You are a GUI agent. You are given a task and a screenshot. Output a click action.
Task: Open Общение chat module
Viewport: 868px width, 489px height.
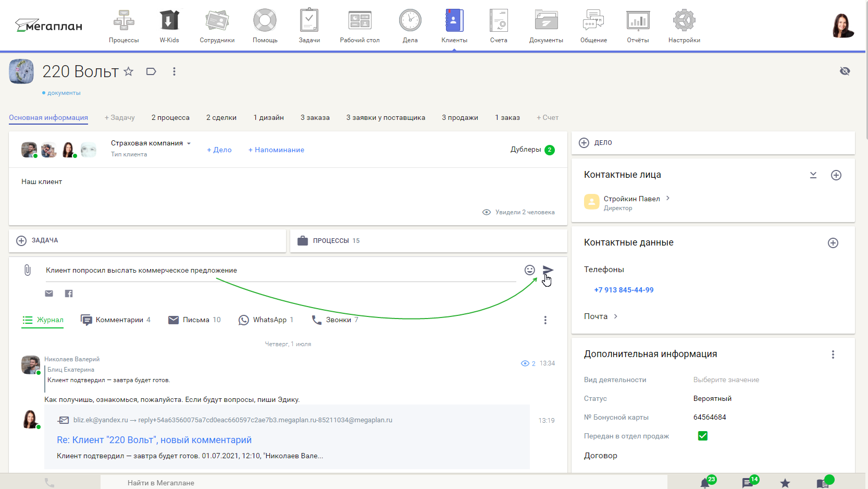[x=594, y=27]
